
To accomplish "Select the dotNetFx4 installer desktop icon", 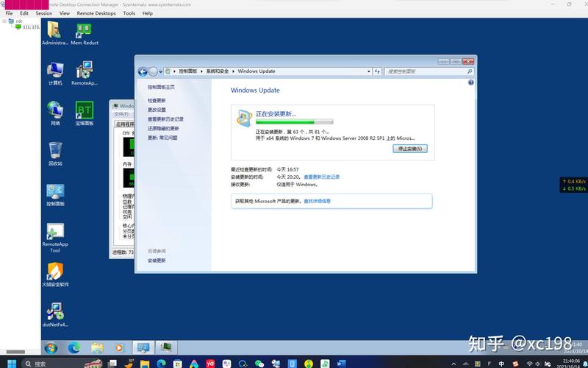I will (55, 315).
